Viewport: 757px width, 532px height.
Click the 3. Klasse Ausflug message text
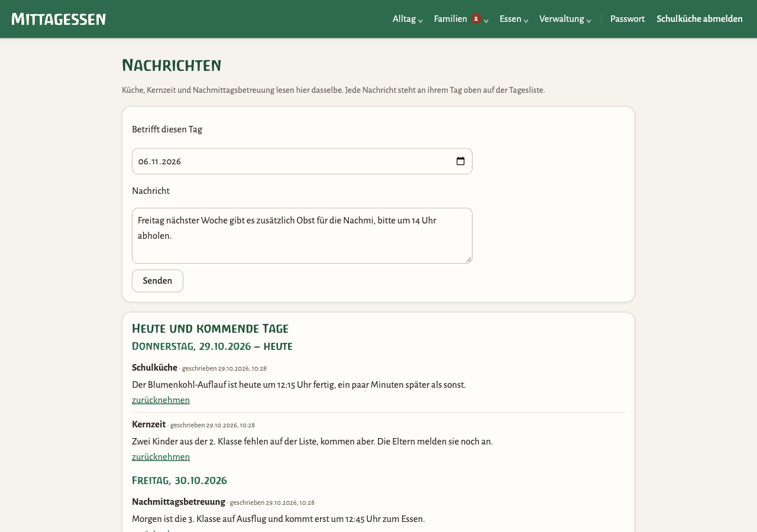point(279,519)
